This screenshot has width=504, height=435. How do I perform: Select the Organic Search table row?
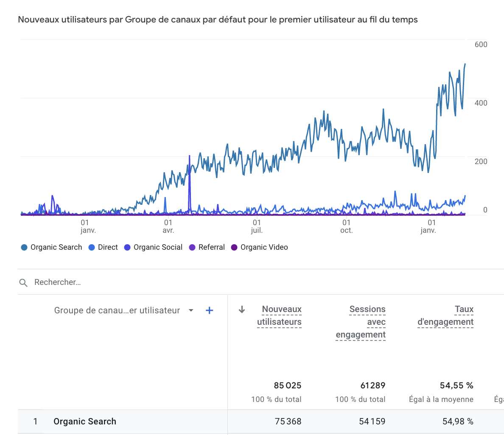[85, 421]
